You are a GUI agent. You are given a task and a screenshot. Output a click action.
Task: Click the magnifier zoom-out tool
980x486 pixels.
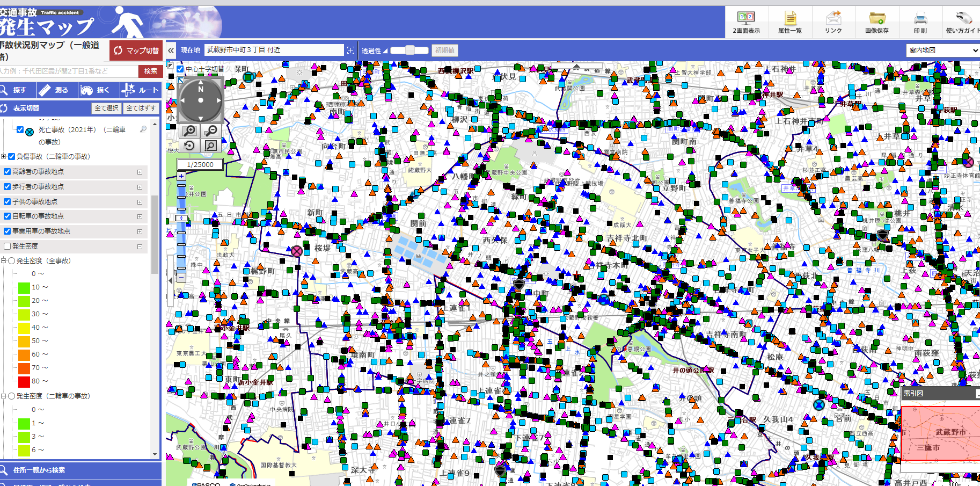(x=211, y=130)
